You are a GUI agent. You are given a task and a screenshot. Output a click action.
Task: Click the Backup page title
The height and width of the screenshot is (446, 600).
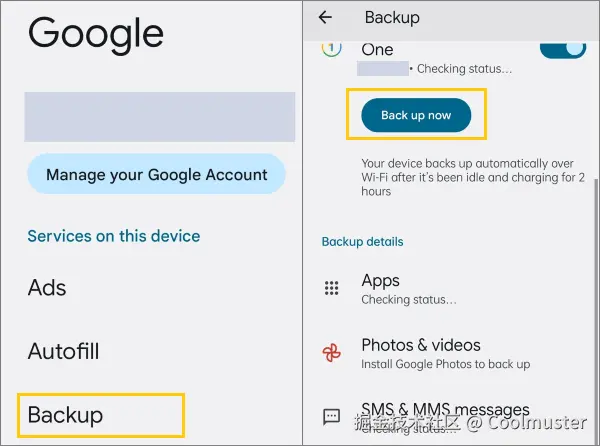[392, 18]
